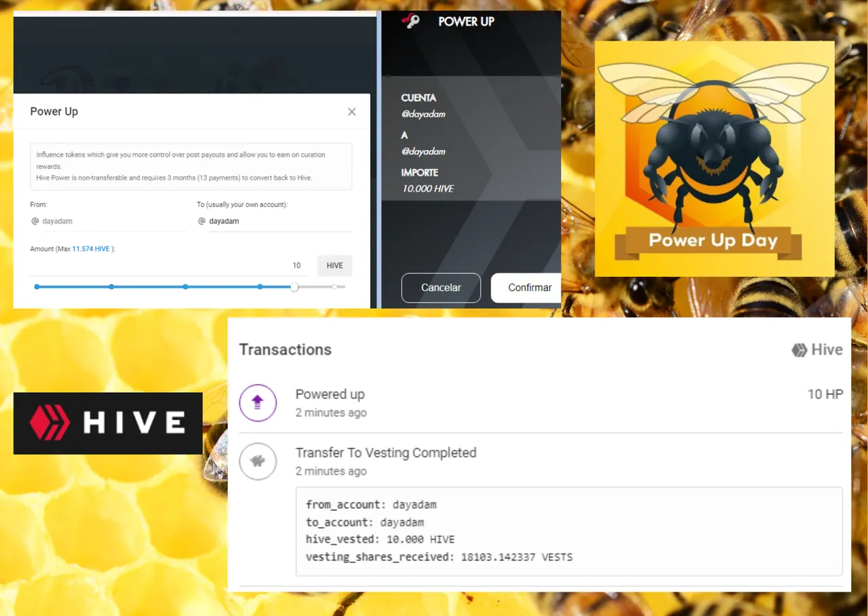
Task: Click the amount slider handle
Action: (294, 287)
